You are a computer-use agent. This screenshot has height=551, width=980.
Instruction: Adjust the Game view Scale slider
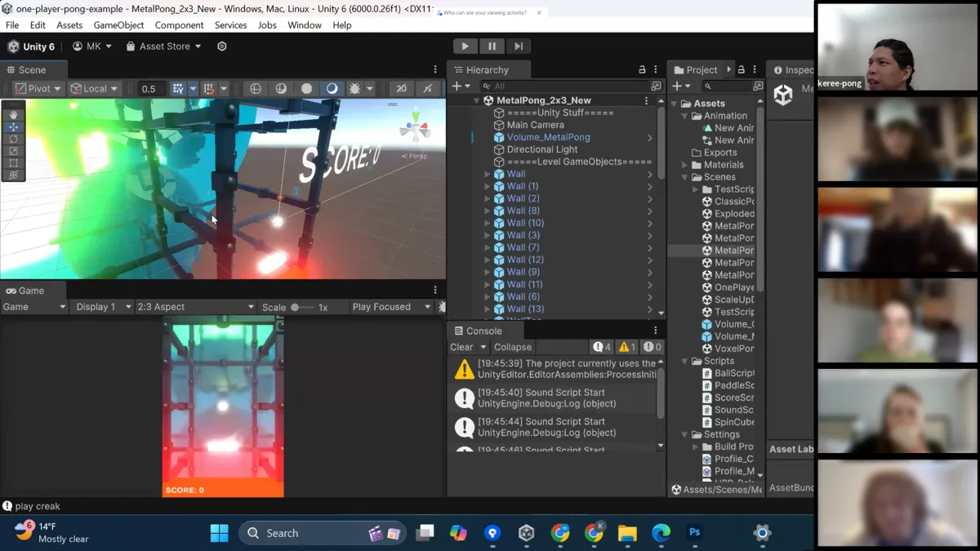[x=301, y=307]
